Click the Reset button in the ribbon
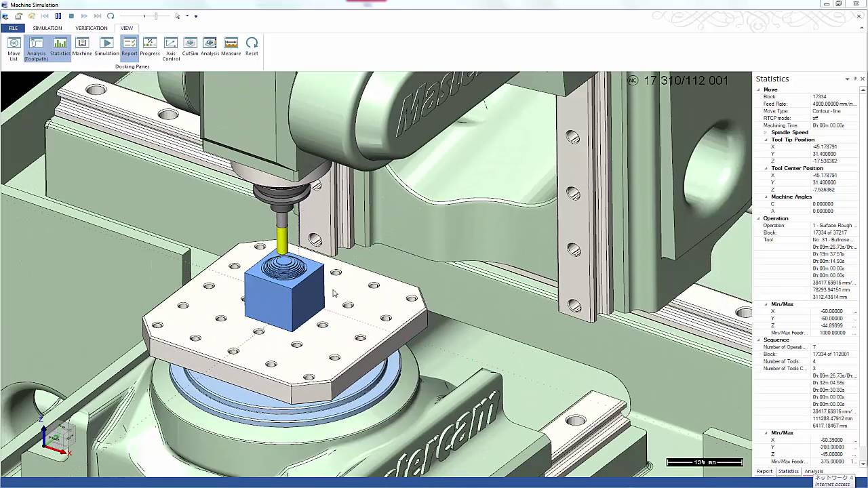The height and width of the screenshot is (488, 868). (x=252, y=47)
